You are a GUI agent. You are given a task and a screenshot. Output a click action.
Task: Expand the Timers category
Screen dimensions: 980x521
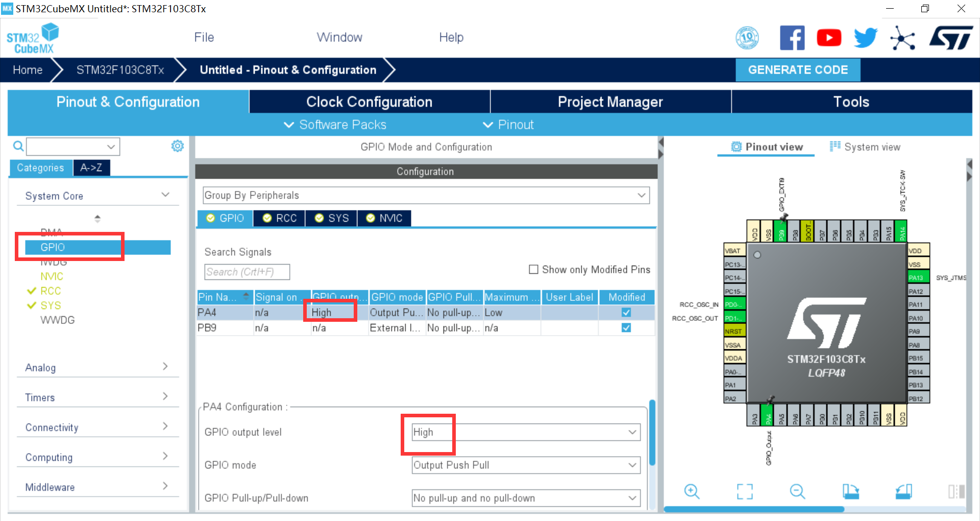click(97, 397)
